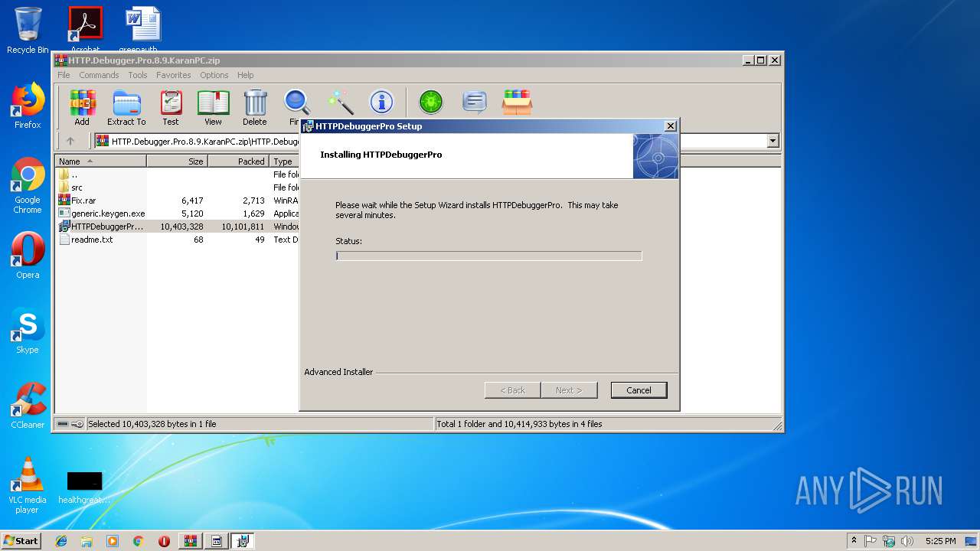
Task: Sort file list by Packed column
Action: click(x=238, y=161)
